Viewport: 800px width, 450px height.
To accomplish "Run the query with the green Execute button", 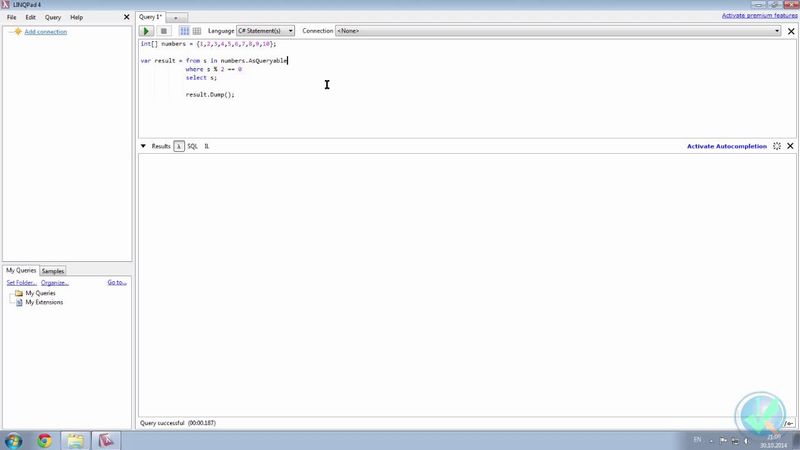I will coord(146,31).
